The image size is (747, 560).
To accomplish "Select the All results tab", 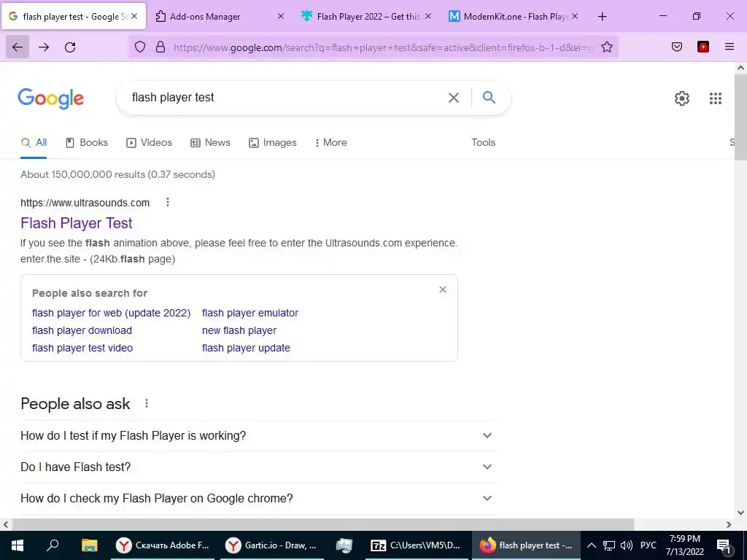I will [34, 142].
